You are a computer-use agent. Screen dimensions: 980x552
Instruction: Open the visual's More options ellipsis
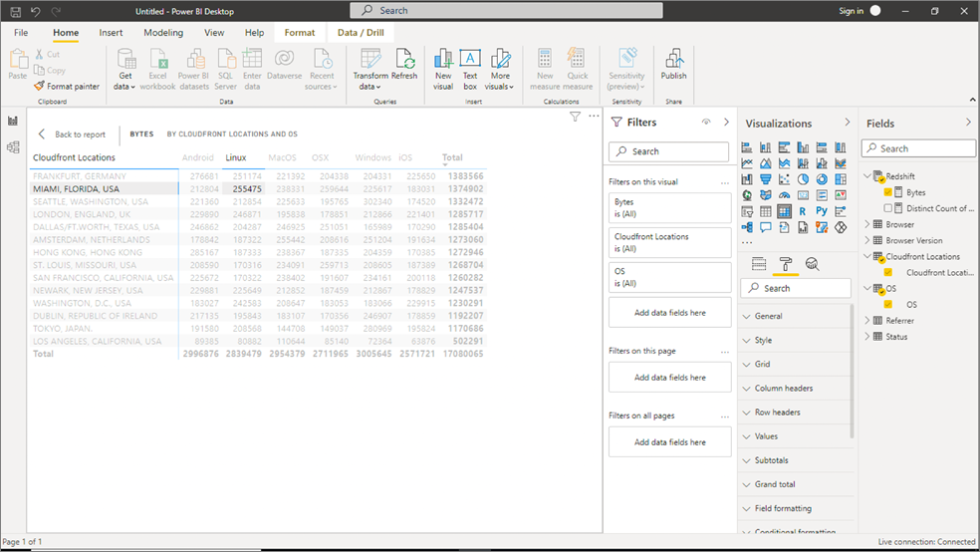tap(594, 116)
